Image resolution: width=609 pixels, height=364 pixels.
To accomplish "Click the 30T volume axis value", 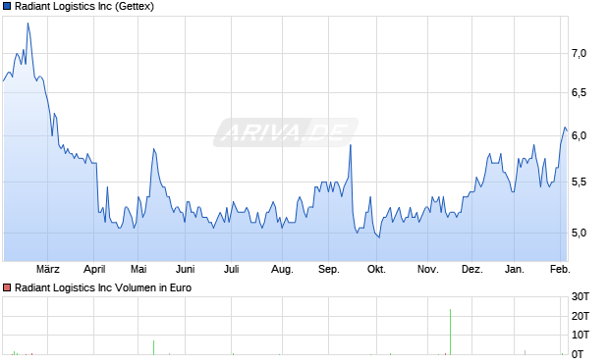I will 581,297.
